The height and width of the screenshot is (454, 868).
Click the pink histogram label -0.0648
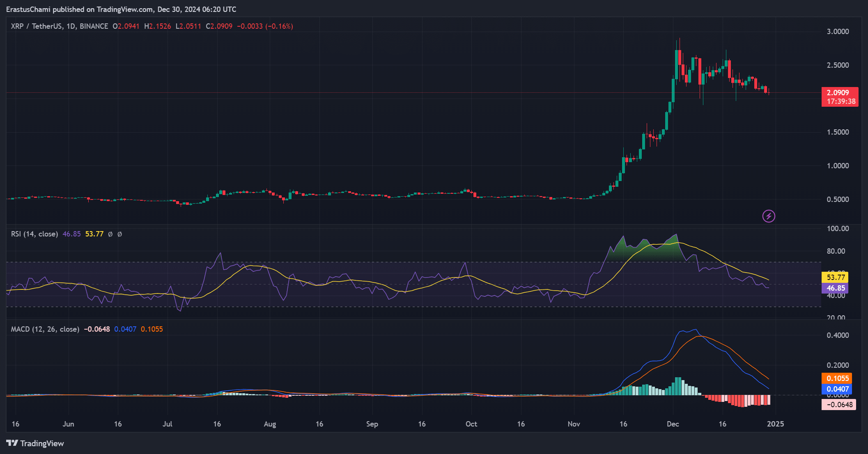tap(839, 405)
